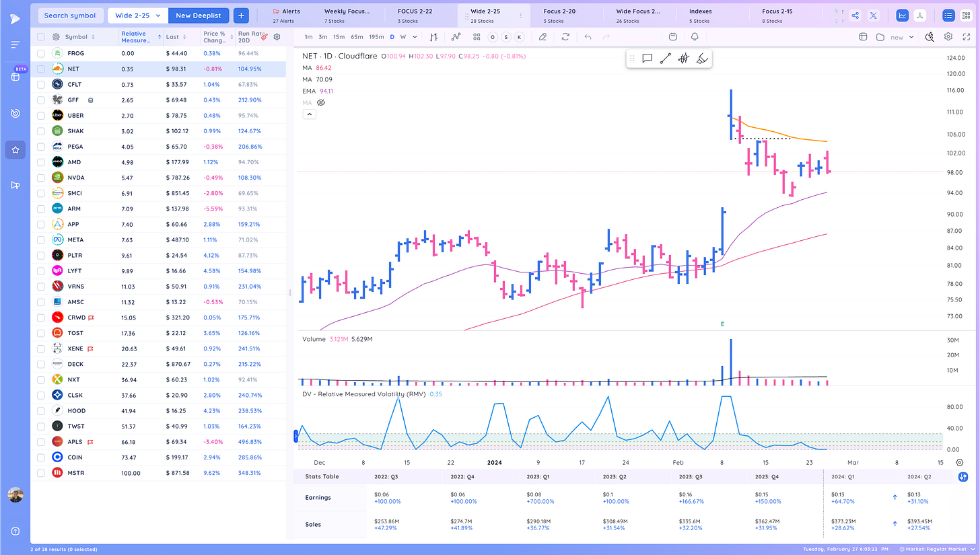This screenshot has width=980, height=555.
Task: Click the share icon at top right
Action: 855,15
